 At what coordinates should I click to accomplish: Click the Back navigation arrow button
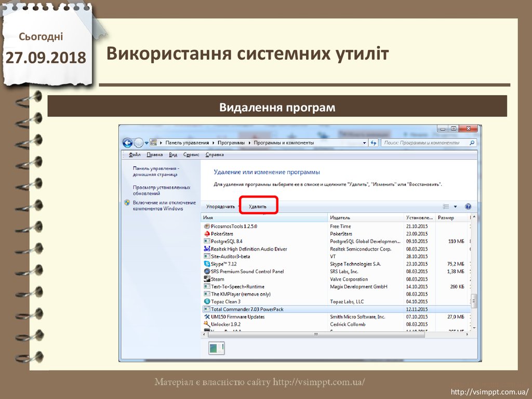127,142
